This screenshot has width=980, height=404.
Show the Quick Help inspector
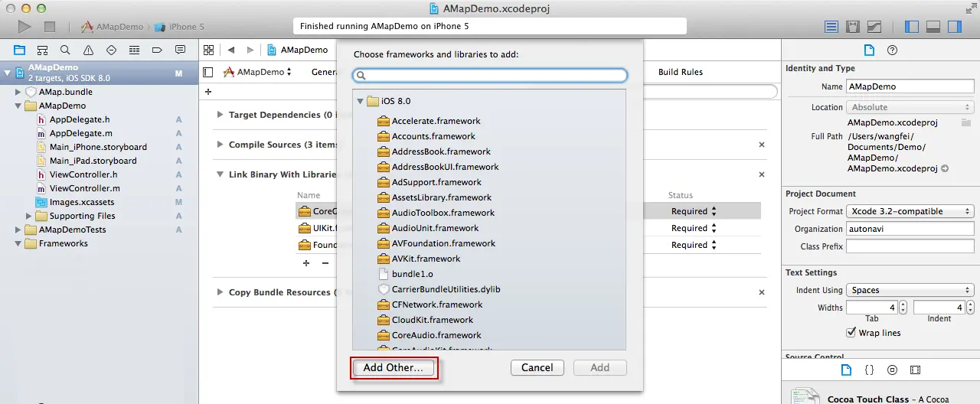(892, 50)
